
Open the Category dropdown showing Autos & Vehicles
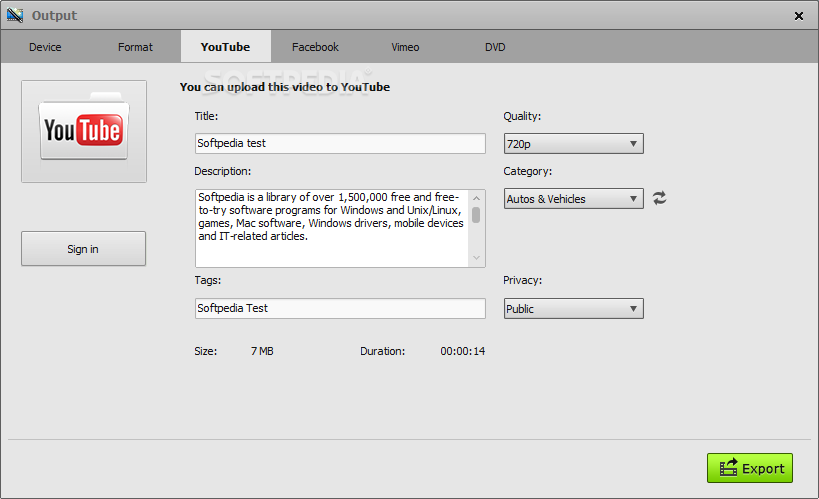[574, 199]
